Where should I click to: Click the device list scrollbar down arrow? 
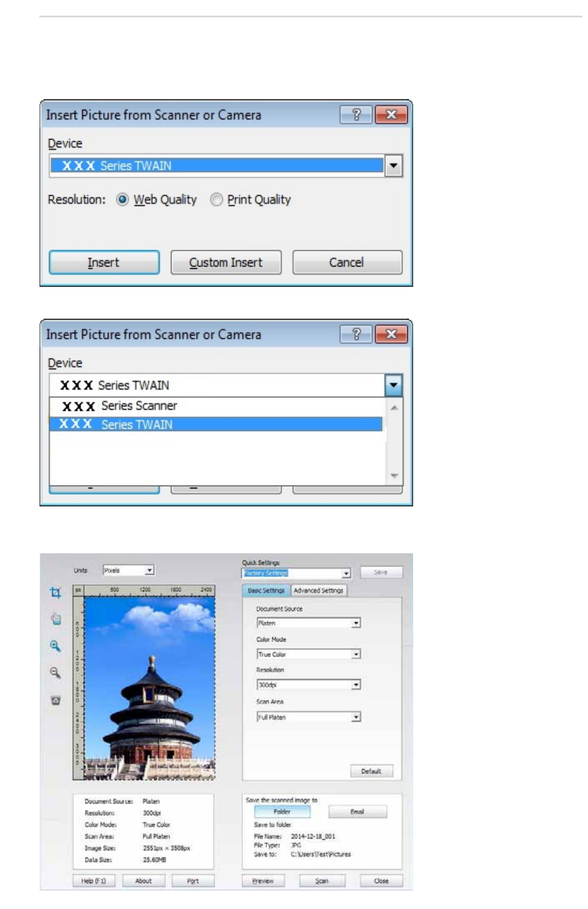point(394,476)
